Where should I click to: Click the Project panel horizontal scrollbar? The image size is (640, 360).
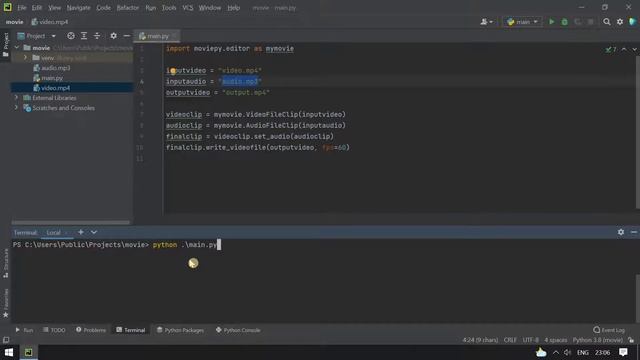pyautogui.click(x=71, y=222)
